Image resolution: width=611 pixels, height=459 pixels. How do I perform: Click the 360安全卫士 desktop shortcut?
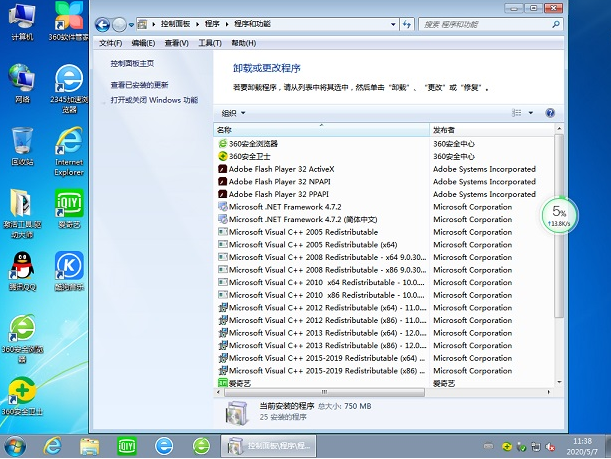click(22, 393)
